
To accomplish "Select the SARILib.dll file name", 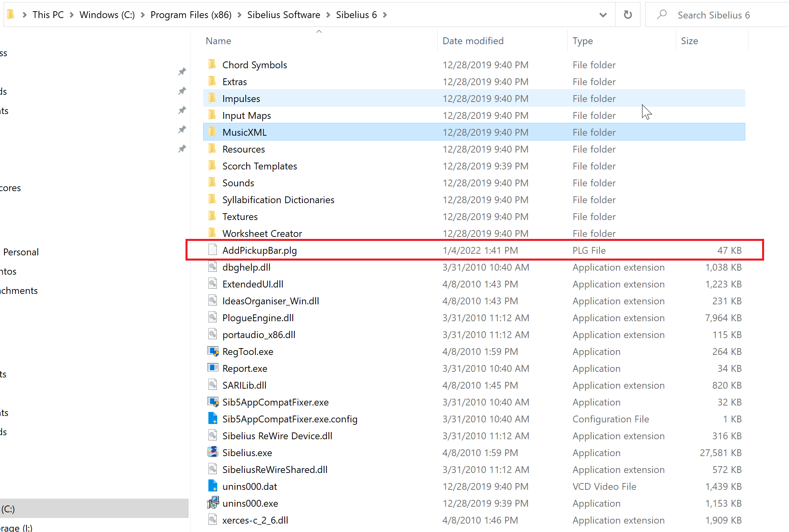I will pyautogui.click(x=245, y=385).
